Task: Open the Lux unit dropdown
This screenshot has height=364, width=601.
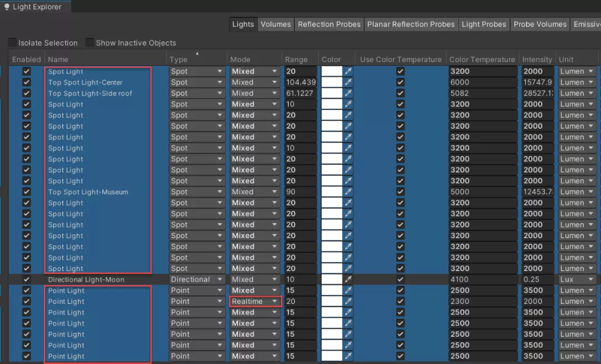Action: tap(577, 279)
